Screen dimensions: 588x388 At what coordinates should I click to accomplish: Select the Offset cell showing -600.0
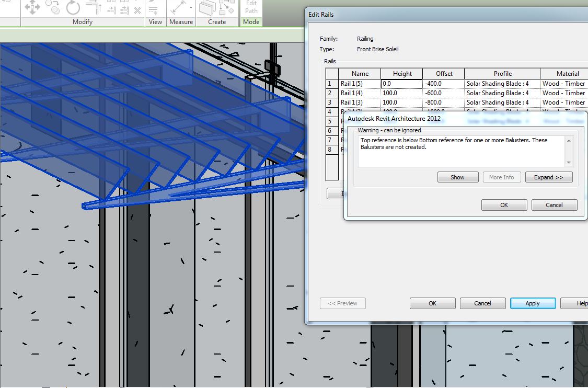443,93
